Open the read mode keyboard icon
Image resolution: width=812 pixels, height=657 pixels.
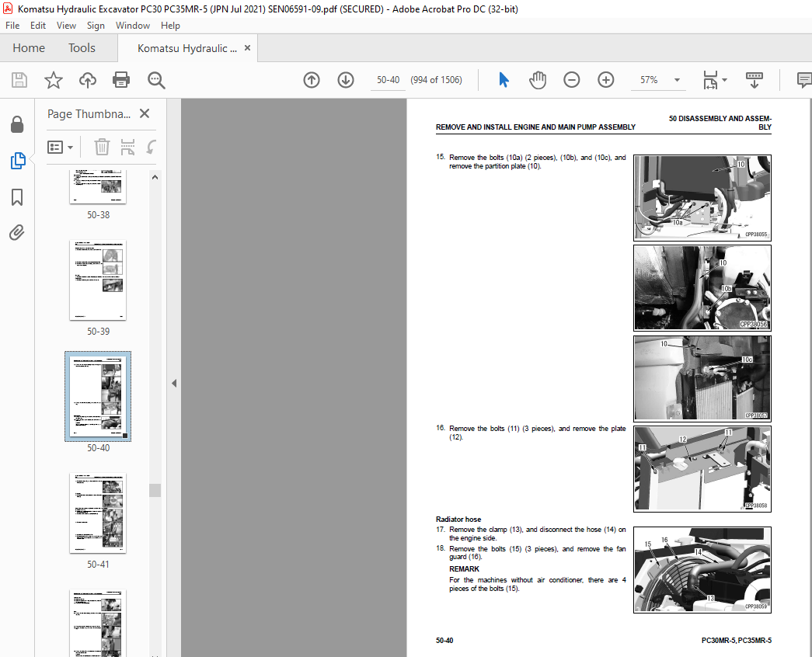point(754,80)
